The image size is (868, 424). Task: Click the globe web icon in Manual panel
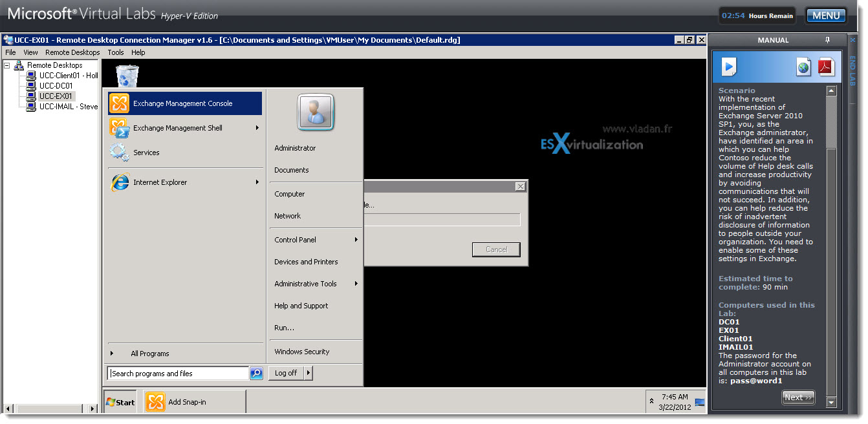pos(803,67)
